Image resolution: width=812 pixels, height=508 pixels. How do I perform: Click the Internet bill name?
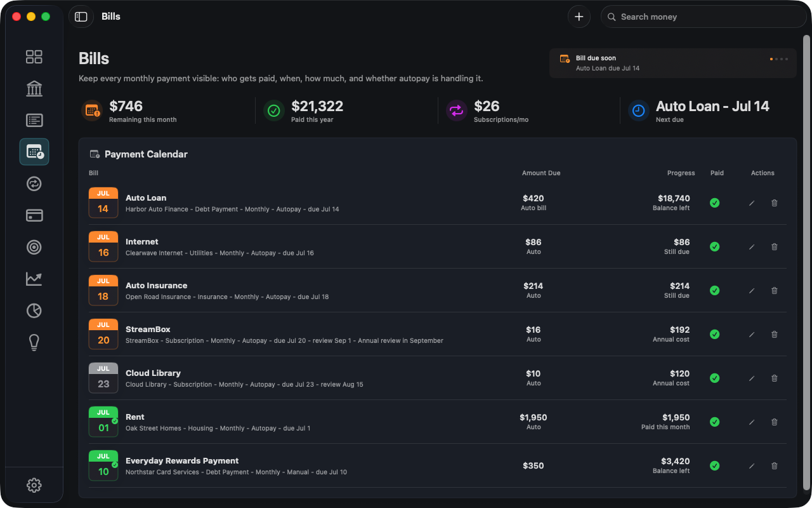tap(142, 242)
